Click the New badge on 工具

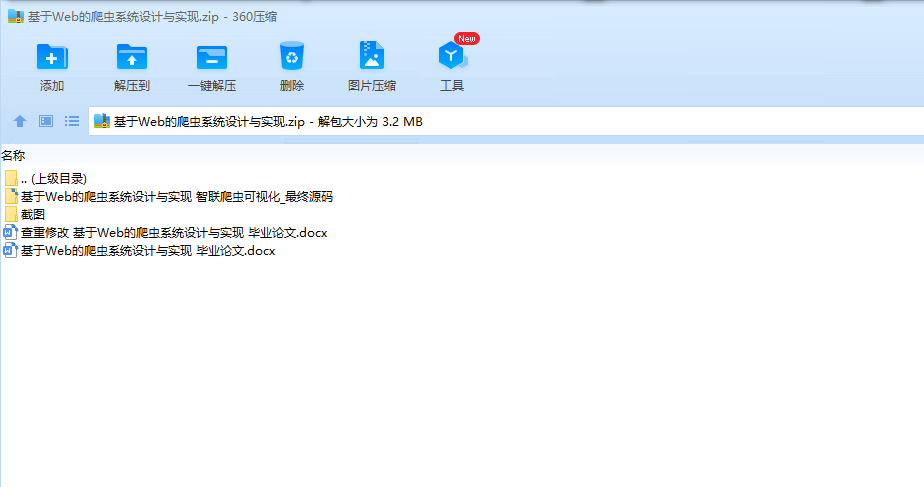tap(467, 39)
